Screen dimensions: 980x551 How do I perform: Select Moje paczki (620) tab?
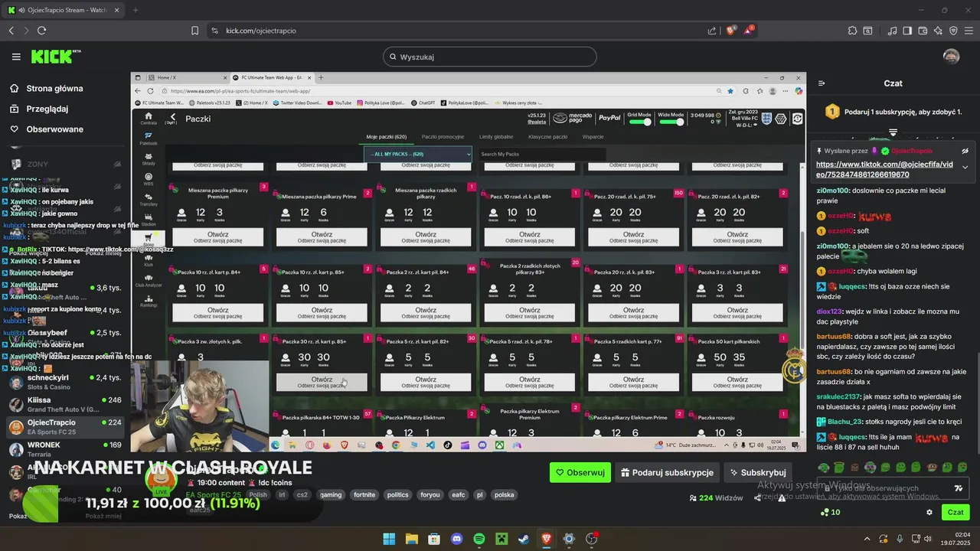point(387,137)
